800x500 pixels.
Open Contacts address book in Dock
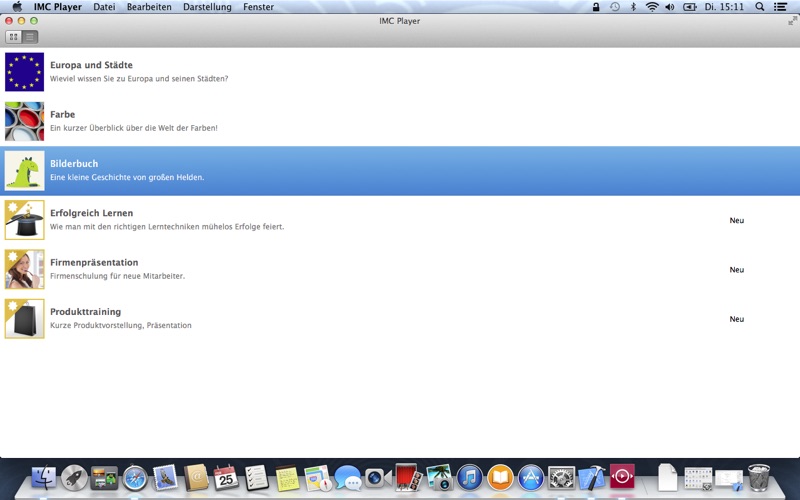(x=196, y=478)
